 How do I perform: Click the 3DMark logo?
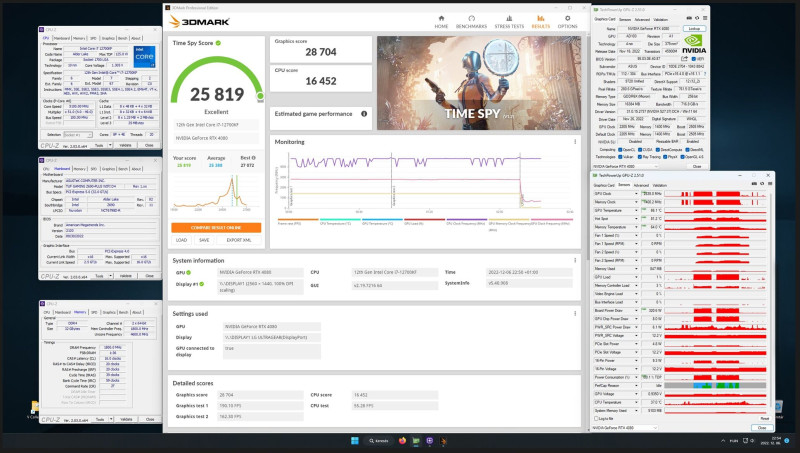point(199,21)
